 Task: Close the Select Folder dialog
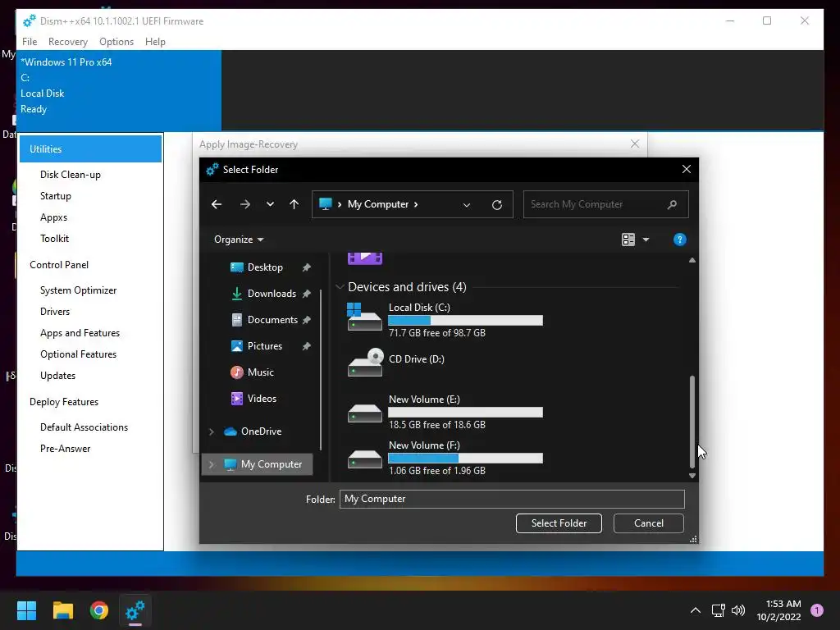687,169
